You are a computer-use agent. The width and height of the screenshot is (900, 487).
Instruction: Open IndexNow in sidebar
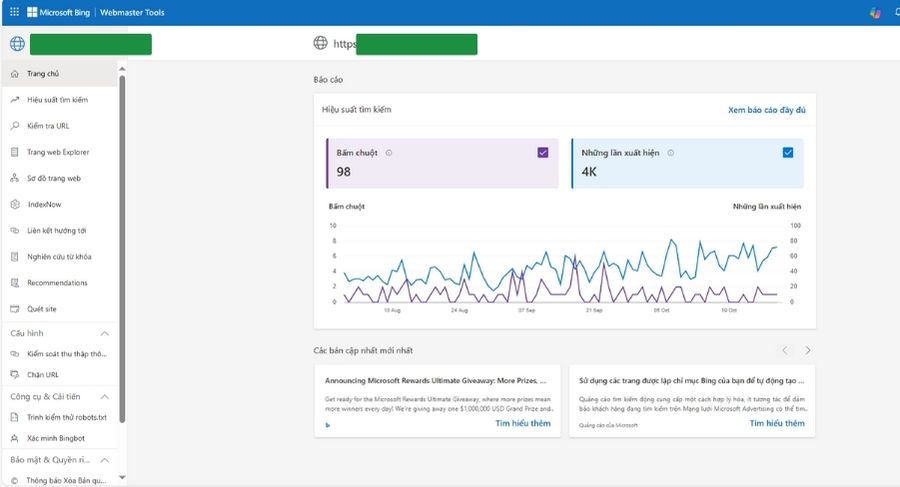point(60,204)
